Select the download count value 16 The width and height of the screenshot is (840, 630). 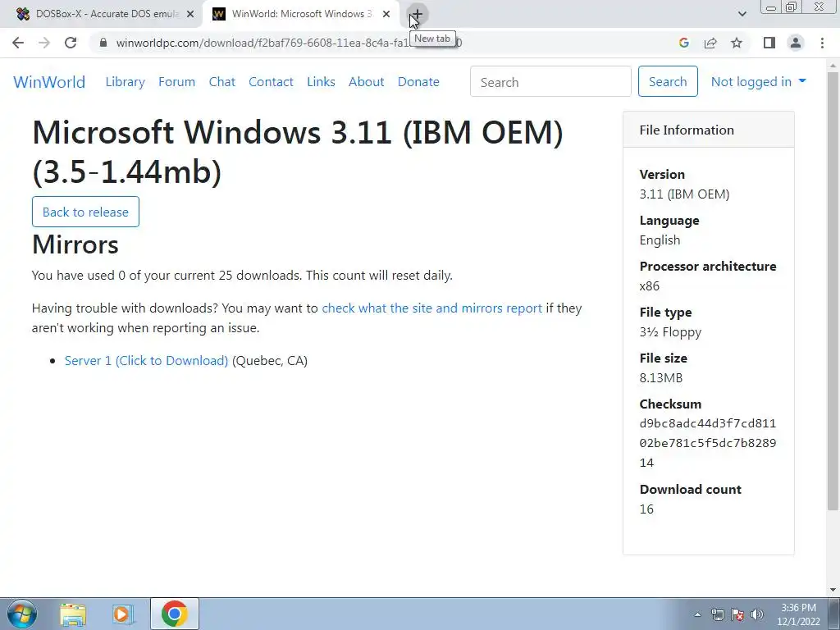coord(646,509)
